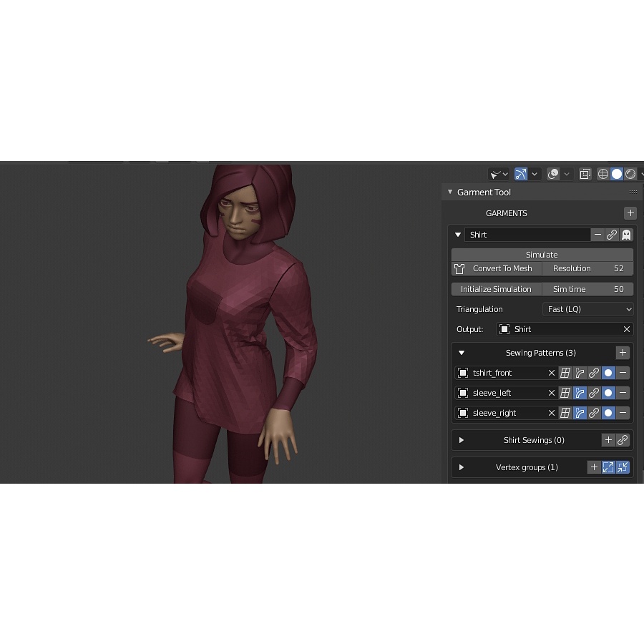Toggle viewport gizmos button in the header
644x644 pixels.
pyautogui.click(x=521, y=174)
